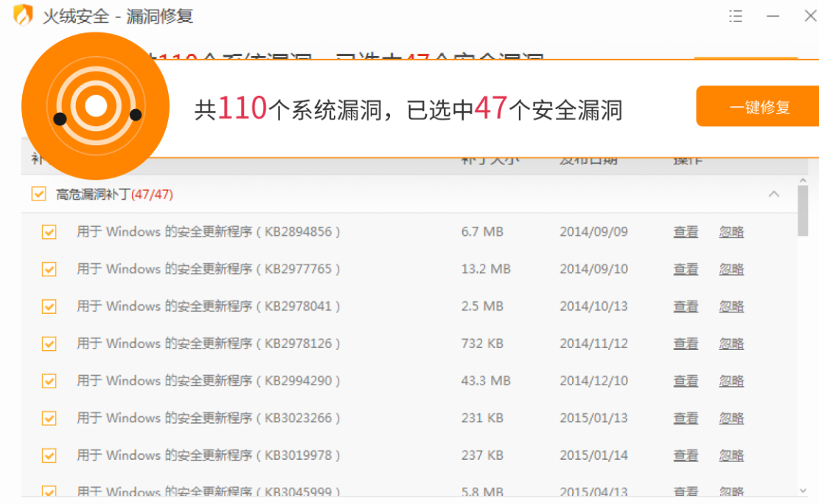Ignore the KB2977765 patch via 忽略
This screenshot has width=819, height=504.
point(731,269)
